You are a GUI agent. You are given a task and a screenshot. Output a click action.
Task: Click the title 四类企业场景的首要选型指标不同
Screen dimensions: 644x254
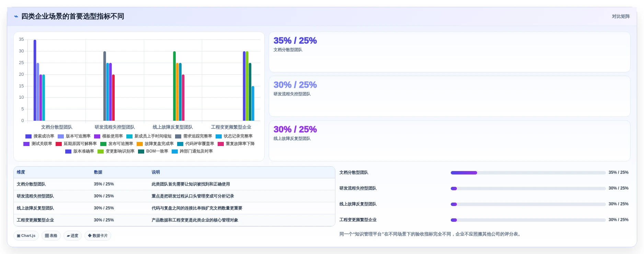(73, 16)
